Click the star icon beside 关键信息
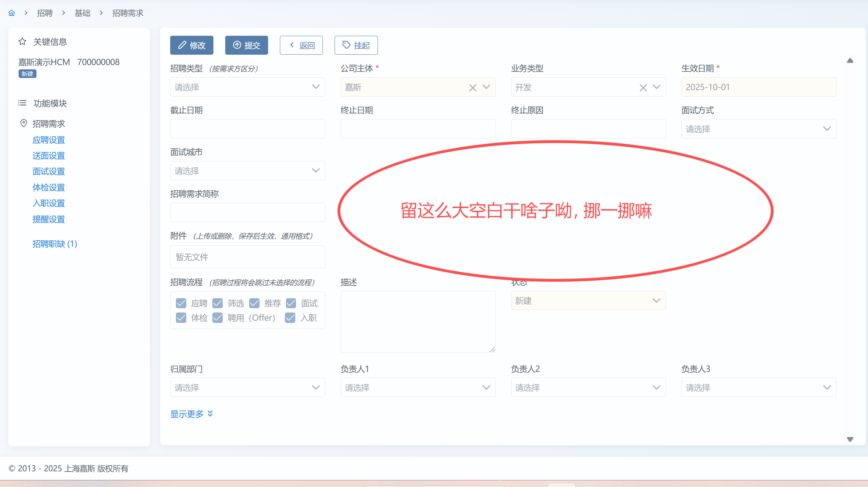868x487 pixels. click(x=23, y=42)
